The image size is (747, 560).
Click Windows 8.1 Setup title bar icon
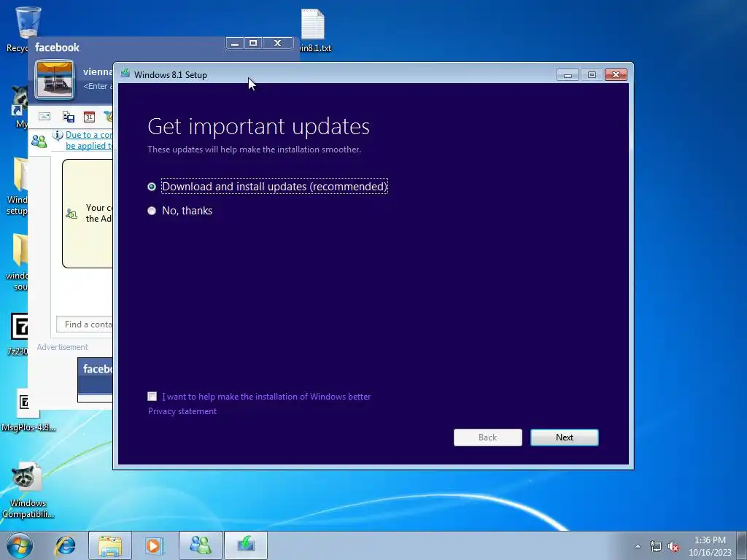pyautogui.click(x=125, y=74)
